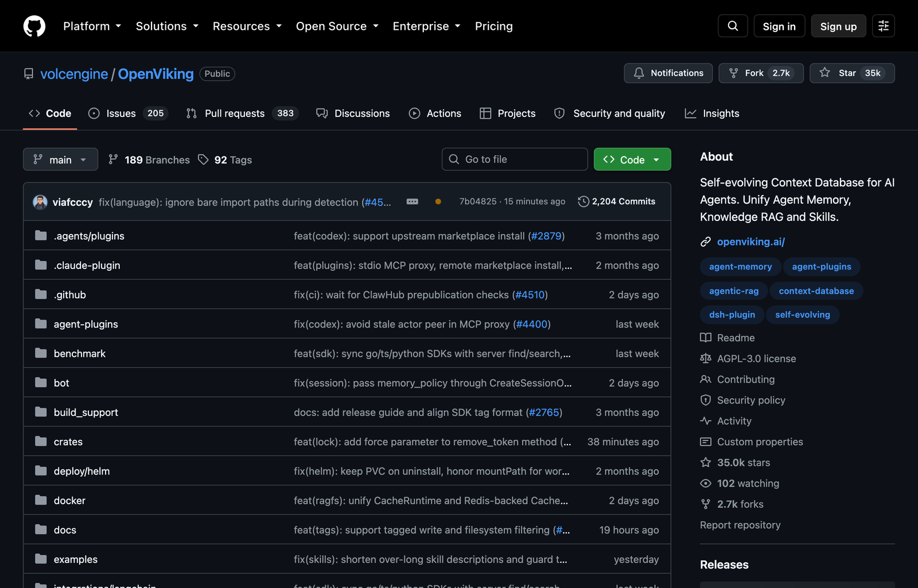Click the link icon beside openviking.ai
The image size is (918, 588).
coord(706,242)
